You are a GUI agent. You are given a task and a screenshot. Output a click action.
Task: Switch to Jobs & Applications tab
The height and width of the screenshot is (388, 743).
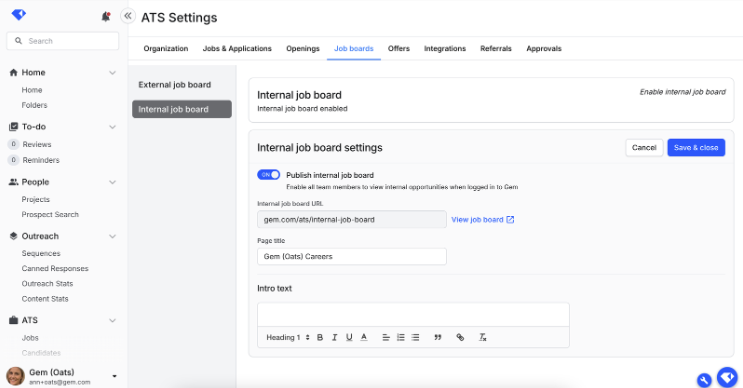[237, 48]
